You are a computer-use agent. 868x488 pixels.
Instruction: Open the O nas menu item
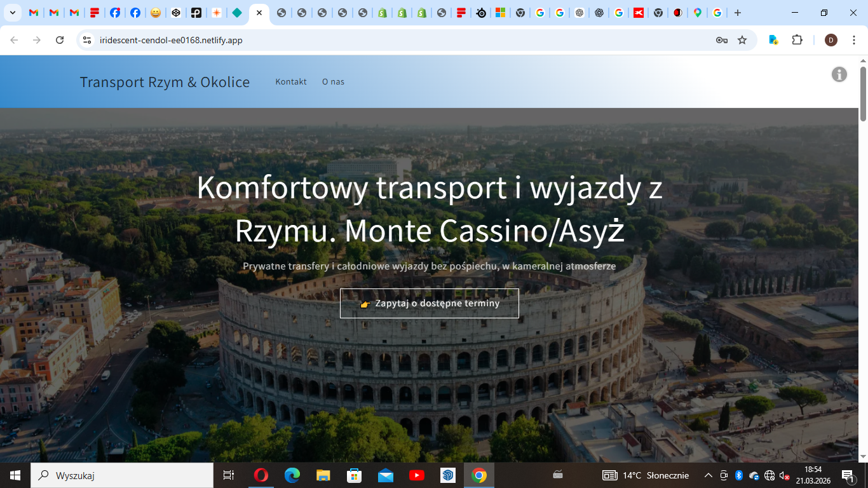click(333, 81)
